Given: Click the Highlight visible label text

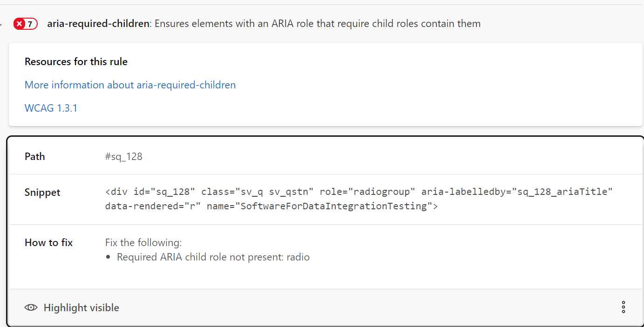Looking at the screenshot, I should coord(81,307).
